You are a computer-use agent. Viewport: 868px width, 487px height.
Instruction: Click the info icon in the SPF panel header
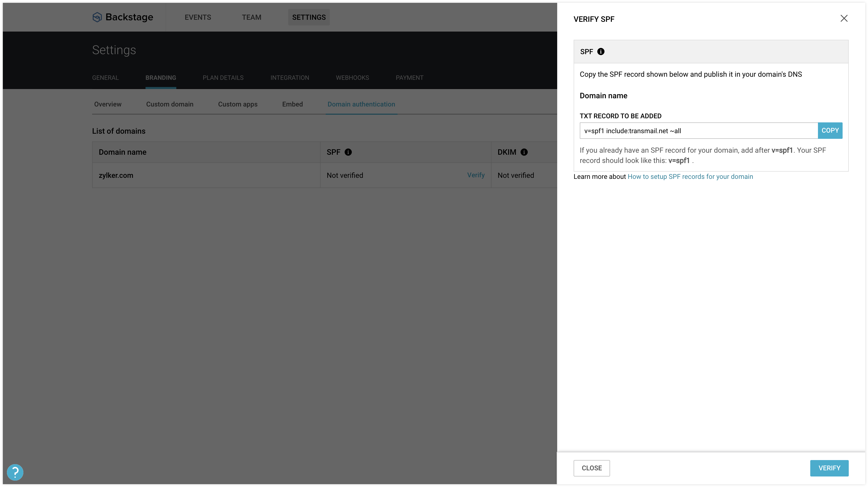point(601,52)
